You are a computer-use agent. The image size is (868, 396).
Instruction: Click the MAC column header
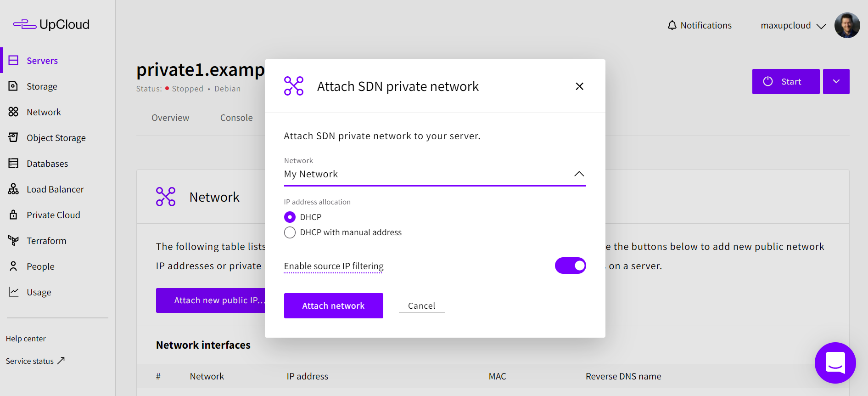coord(498,376)
